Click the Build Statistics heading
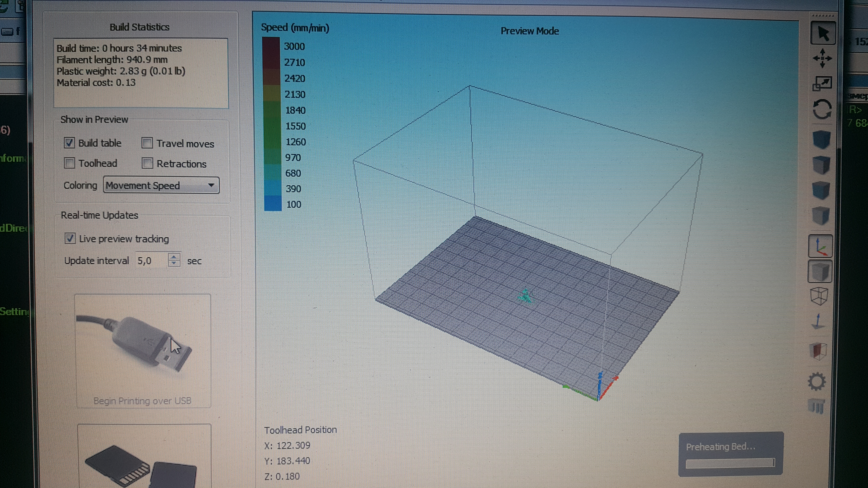Image resolution: width=868 pixels, height=488 pixels. pyautogui.click(x=140, y=27)
